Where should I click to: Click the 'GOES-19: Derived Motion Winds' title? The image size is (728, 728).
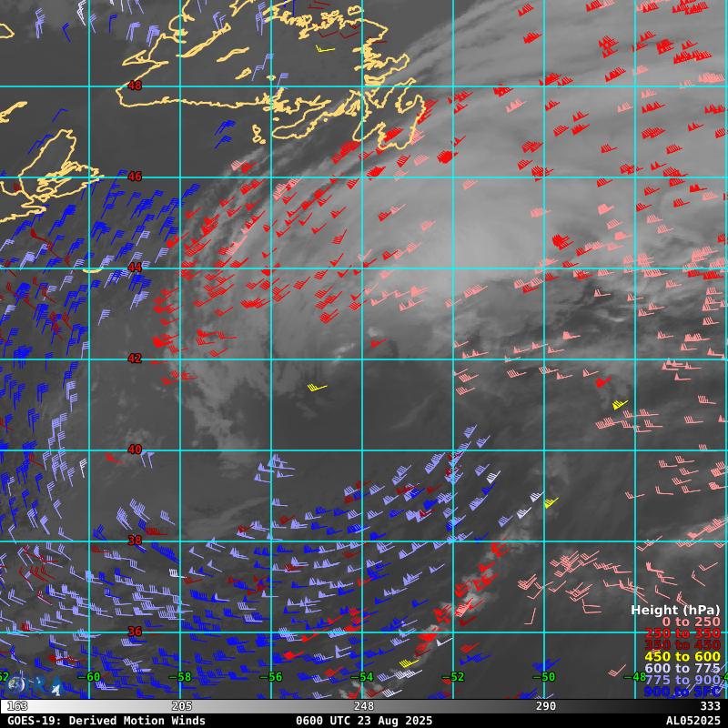[106, 721]
